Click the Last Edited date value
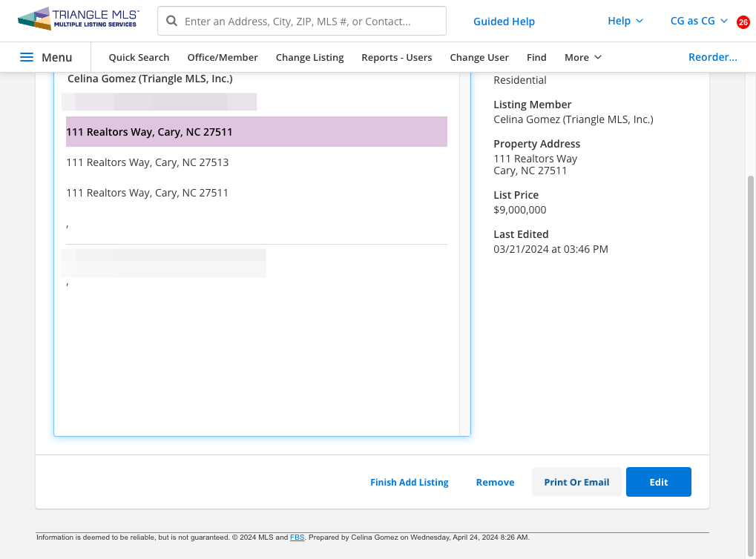756x559 pixels. 550,249
